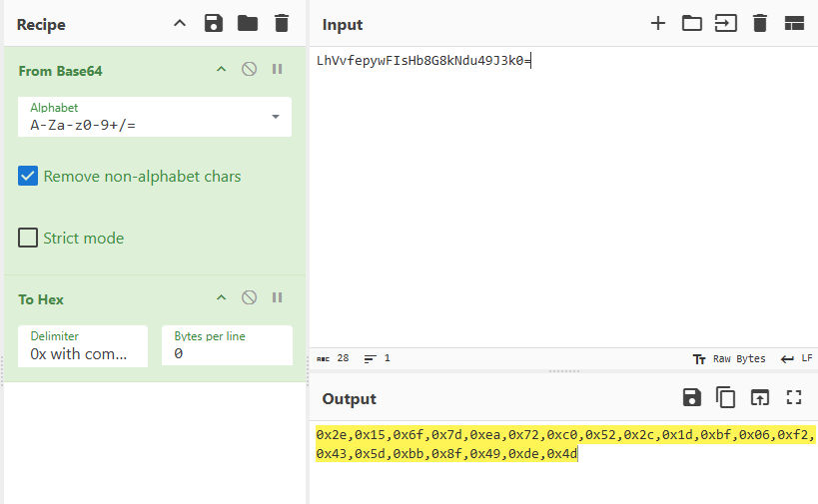818x504 pixels.
Task: Uncheck Remove non-alphabet chars
Action: [28, 177]
